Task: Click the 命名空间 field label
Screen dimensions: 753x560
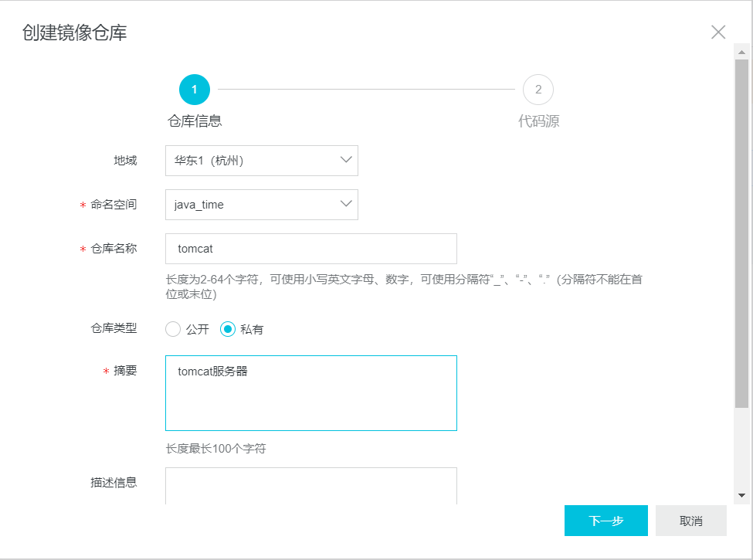Action: tap(114, 205)
